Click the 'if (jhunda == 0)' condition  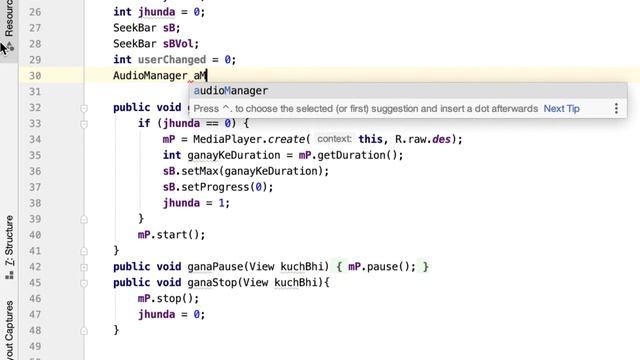pyautogui.click(x=193, y=123)
